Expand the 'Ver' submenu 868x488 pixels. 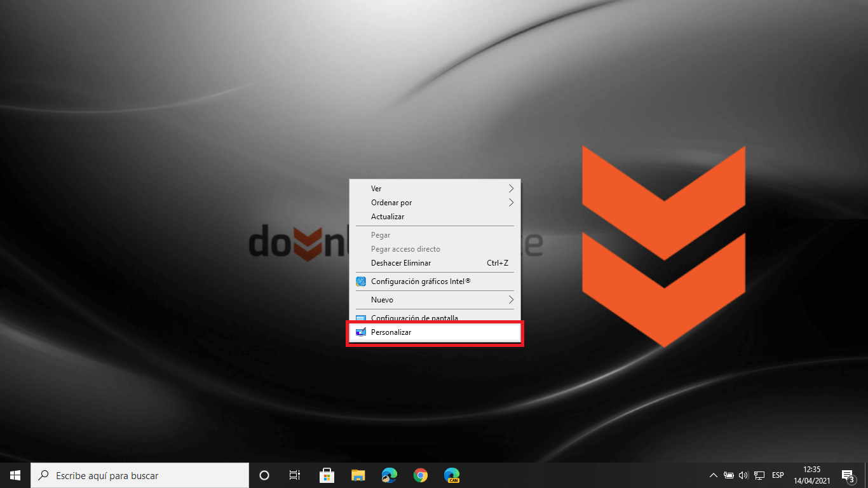point(435,189)
